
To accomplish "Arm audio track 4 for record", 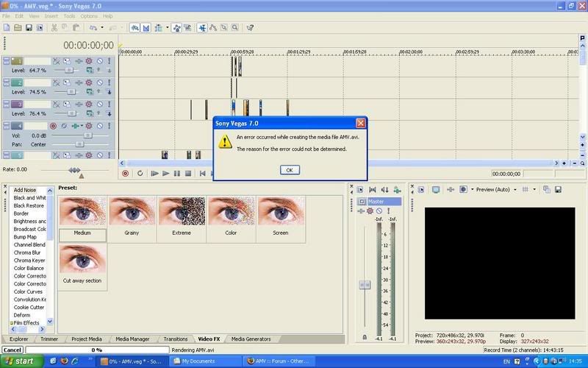I will [x=53, y=126].
